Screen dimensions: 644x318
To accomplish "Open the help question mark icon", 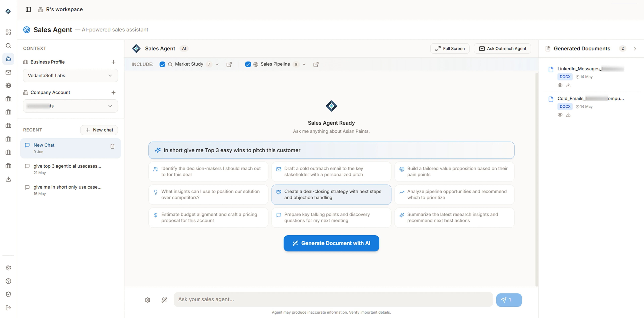I will click(8, 281).
